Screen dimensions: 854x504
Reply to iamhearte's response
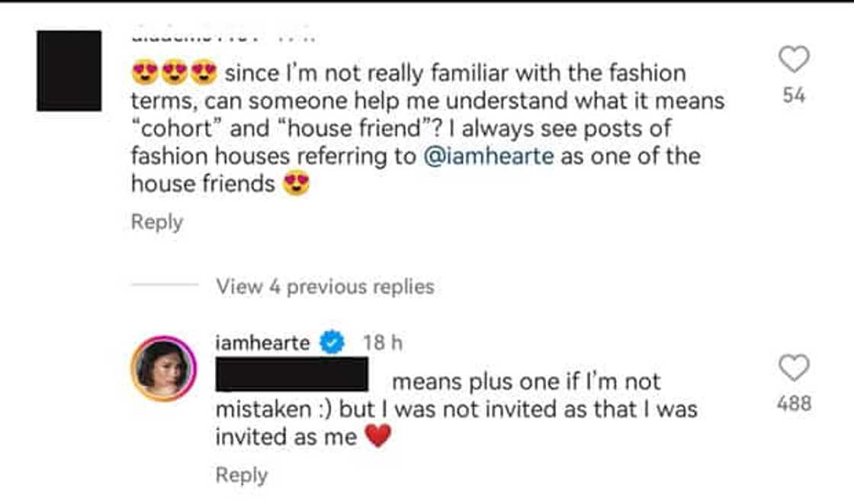point(242,474)
